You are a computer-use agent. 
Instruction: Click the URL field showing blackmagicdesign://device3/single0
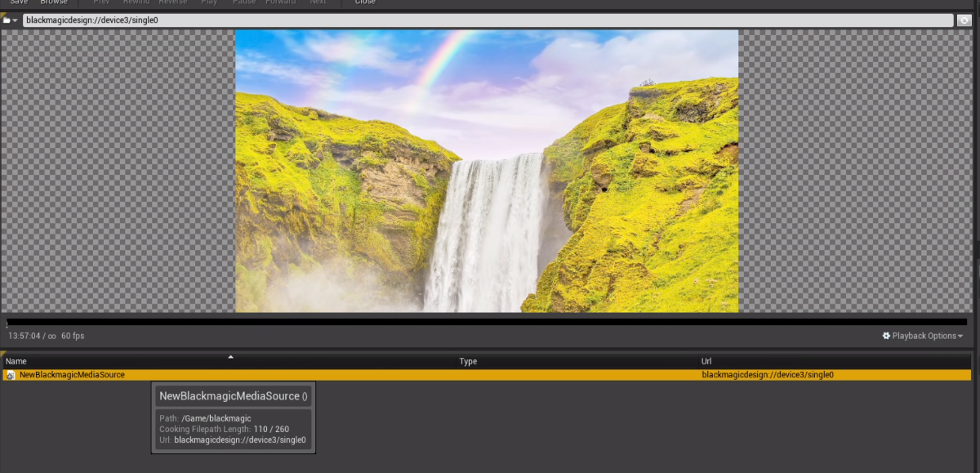pyautogui.click(x=488, y=20)
